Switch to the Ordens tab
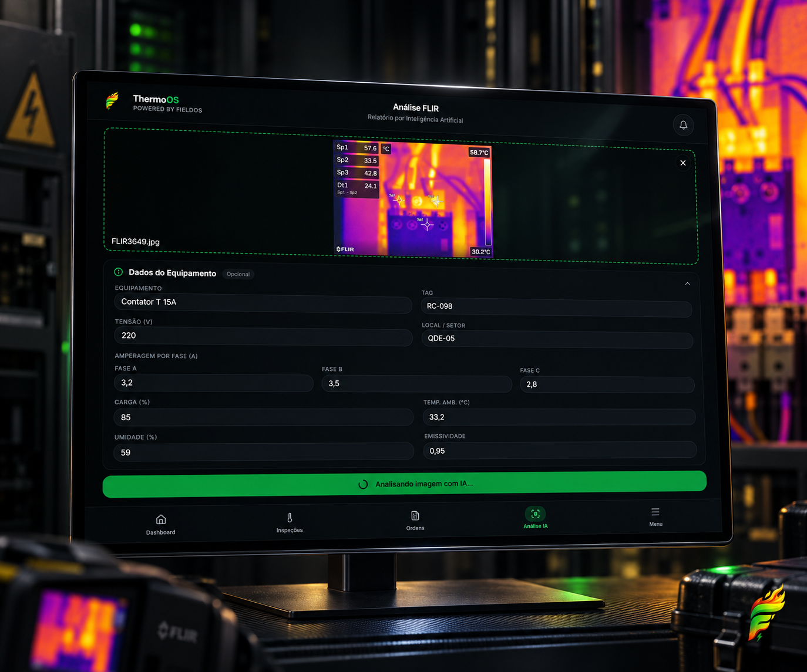The image size is (807, 672). click(415, 521)
